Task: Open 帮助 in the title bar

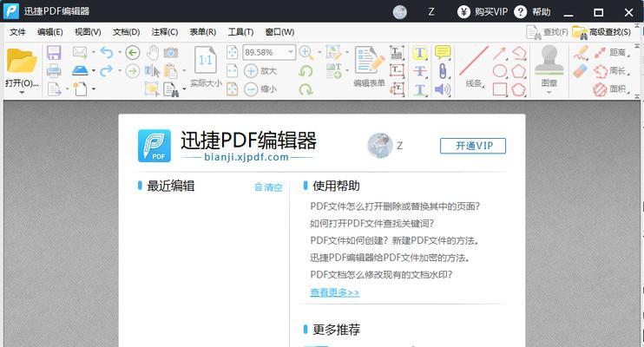Action: (532, 11)
